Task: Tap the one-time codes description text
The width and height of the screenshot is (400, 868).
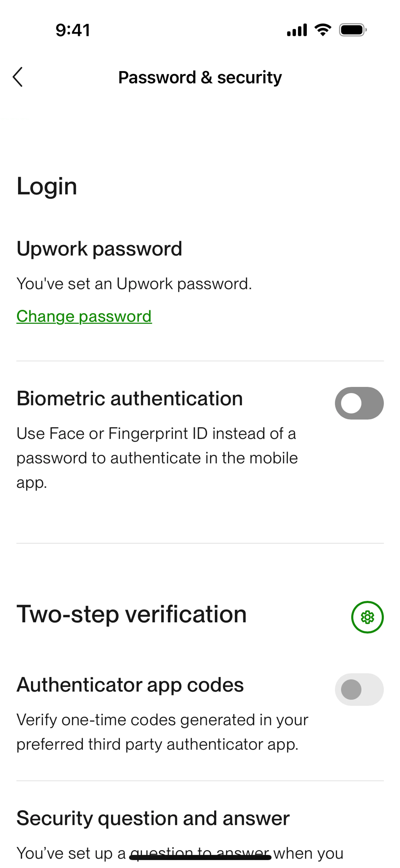Action: click(162, 732)
